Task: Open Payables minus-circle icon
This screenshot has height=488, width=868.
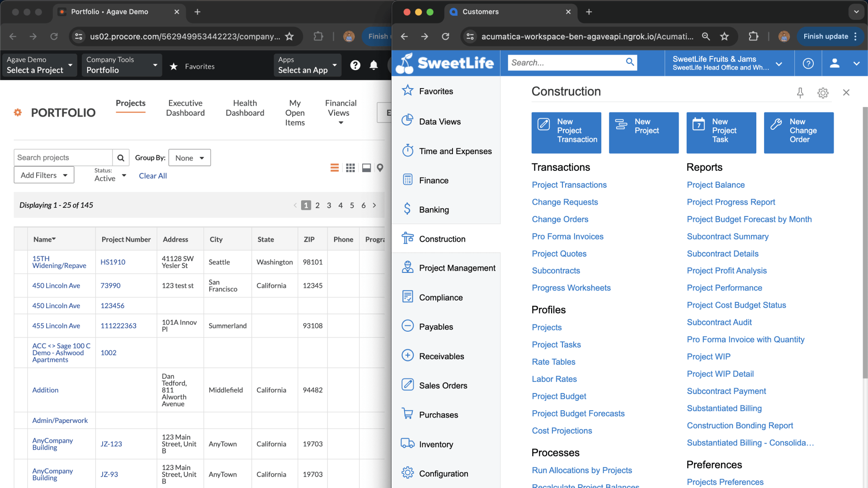Action: (x=407, y=326)
